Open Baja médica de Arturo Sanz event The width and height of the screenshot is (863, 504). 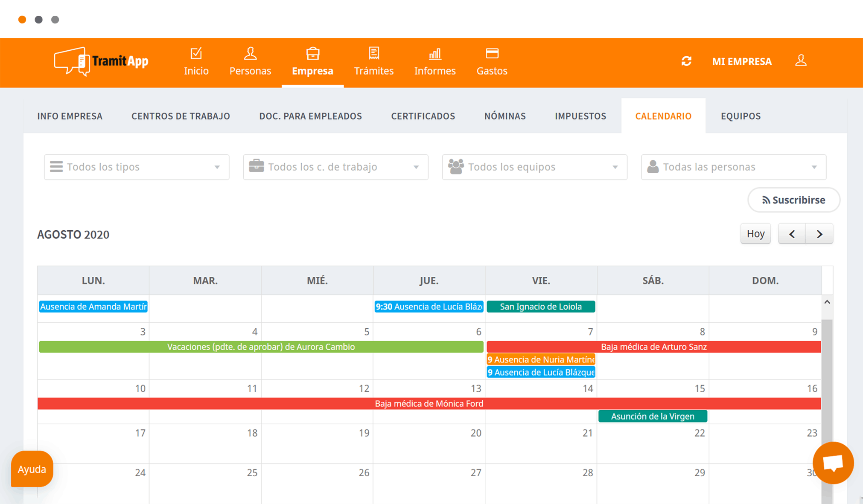tap(654, 347)
